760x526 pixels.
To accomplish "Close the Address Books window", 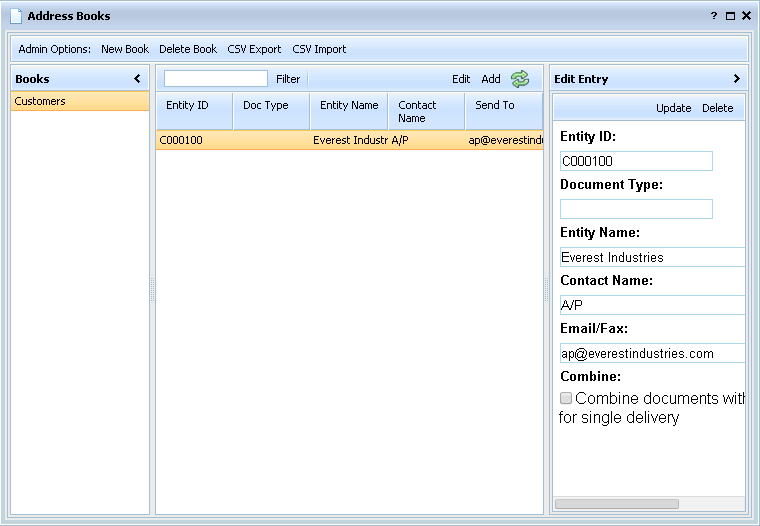I will [746, 16].
